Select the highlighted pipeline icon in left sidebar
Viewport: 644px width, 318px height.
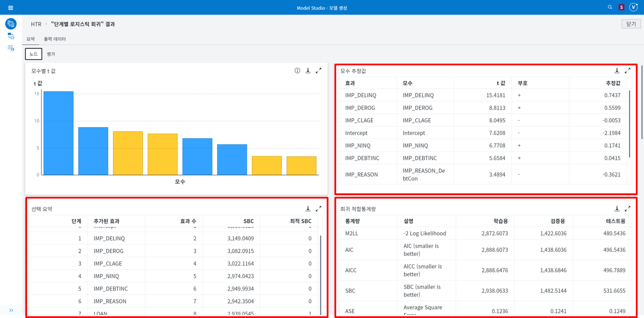click(x=10, y=23)
